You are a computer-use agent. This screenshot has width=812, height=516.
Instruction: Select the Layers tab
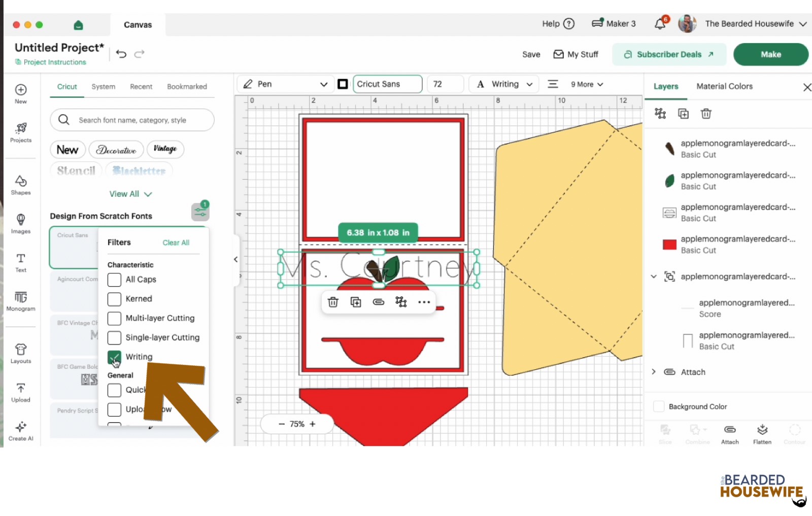[x=666, y=86]
